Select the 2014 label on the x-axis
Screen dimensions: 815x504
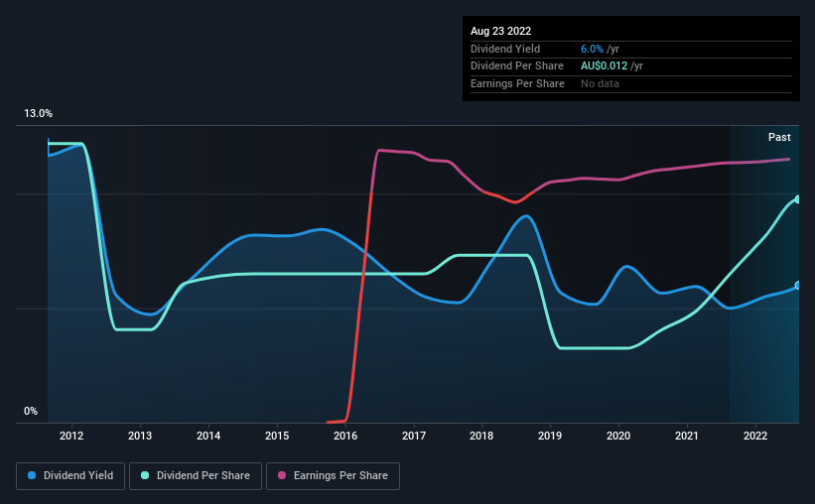(208, 436)
